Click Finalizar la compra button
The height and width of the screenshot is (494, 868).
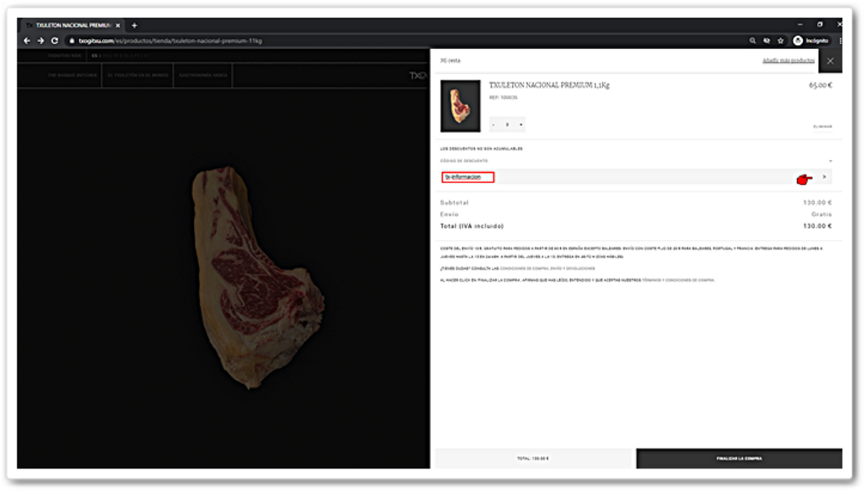[x=739, y=459]
